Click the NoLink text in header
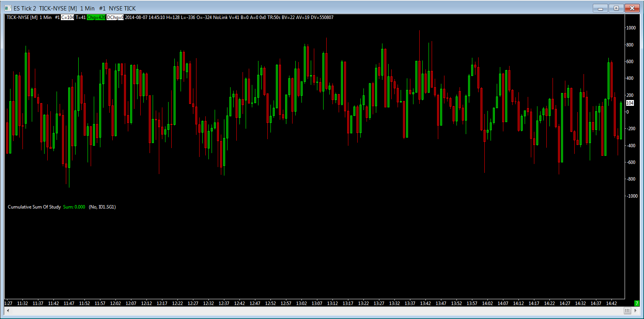The height and width of the screenshot is (319, 644). coord(220,17)
